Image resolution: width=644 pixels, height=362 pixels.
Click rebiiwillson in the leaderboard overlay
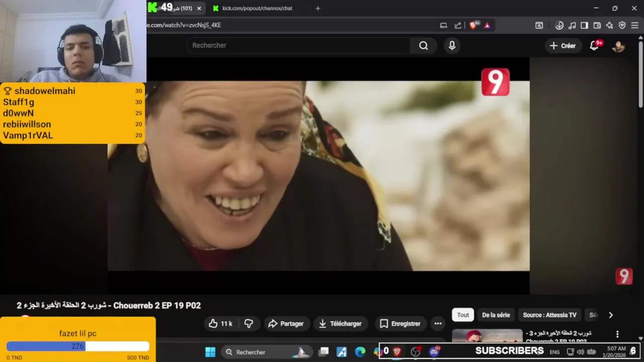(x=27, y=124)
